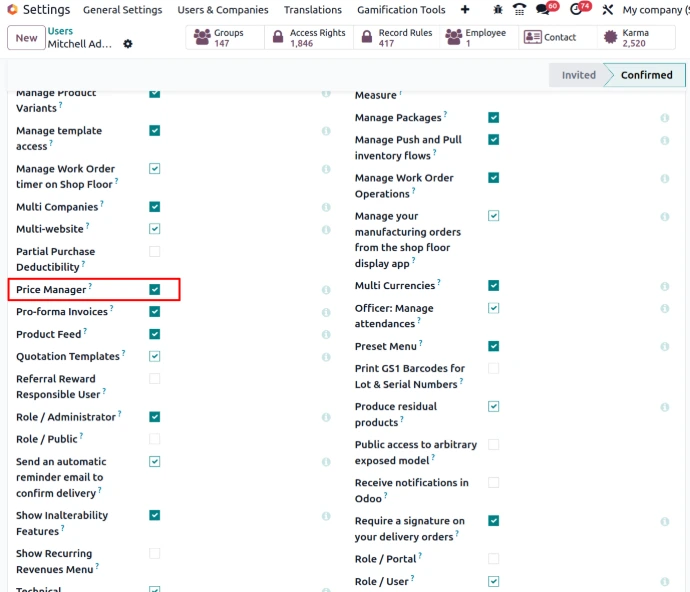Open the VoIP phone icon

click(519, 10)
